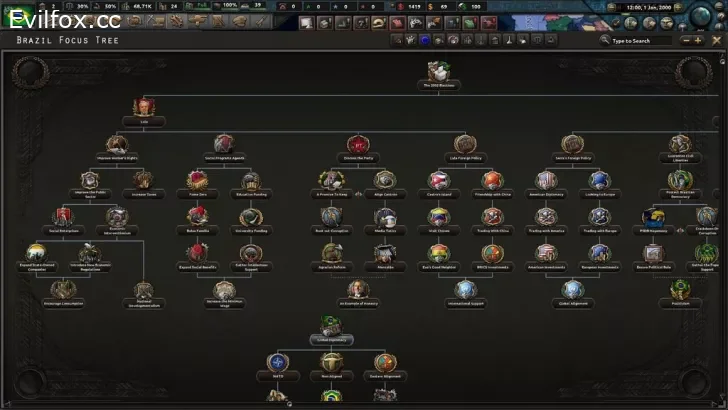Select the NATO alignment focus icon

277,362
